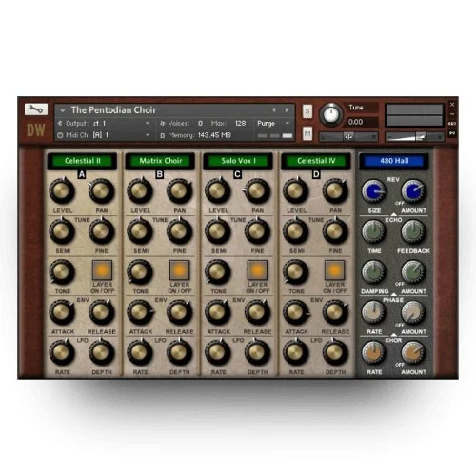Click the Semi tune knob of layer A
This screenshot has height=476, width=476.
click(62, 231)
